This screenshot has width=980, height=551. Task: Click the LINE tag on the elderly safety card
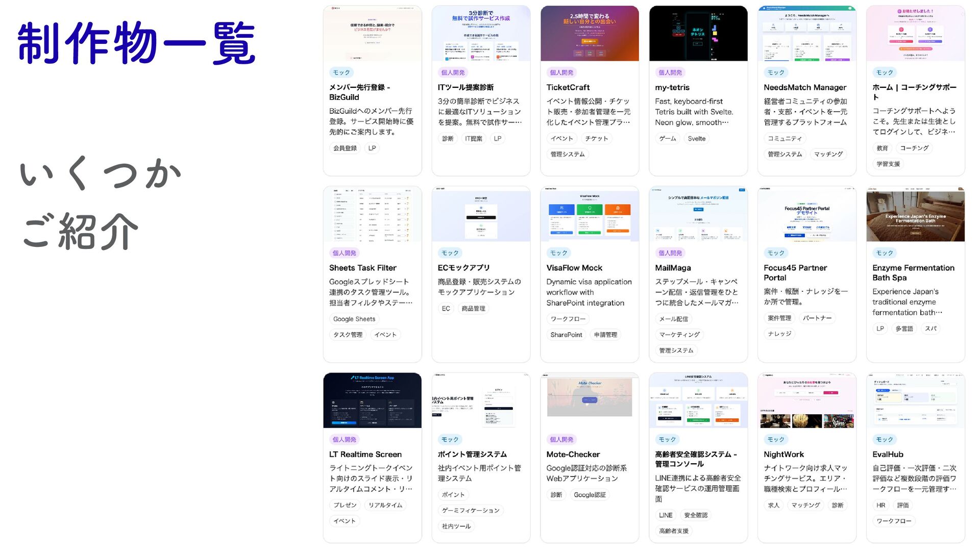click(666, 515)
